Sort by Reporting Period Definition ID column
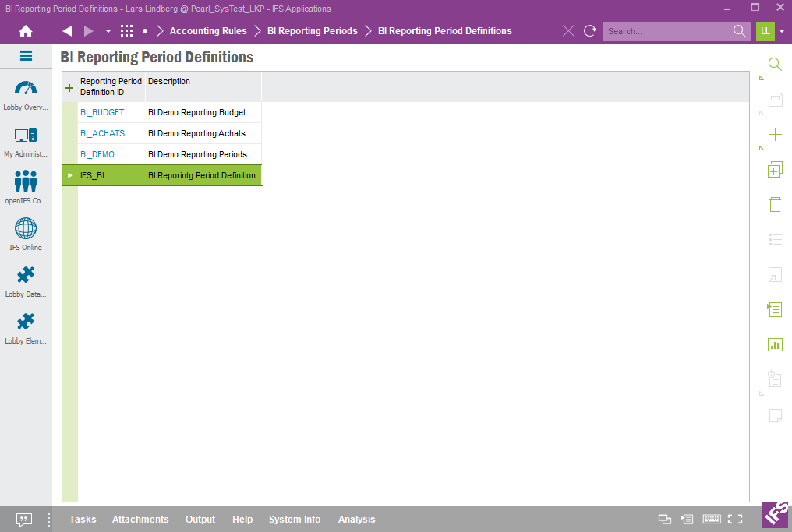 111,86
